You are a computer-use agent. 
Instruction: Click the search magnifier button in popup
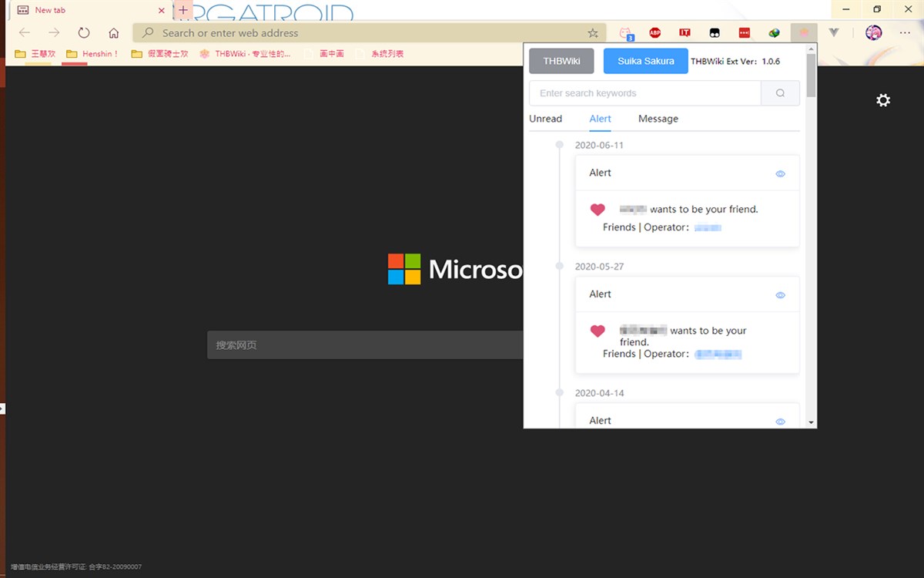click(x=780, y=93)
